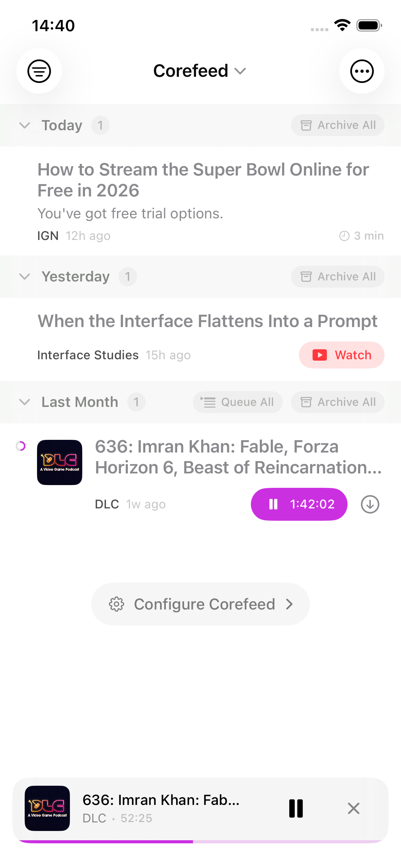Collapse the Today section
The width and height of the screenshot is (401, 868).
[x=25, y=125]
